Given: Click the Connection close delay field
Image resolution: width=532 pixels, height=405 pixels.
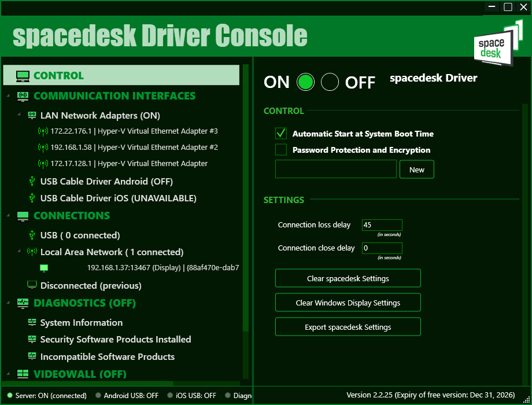Looking at the screenshot, I should click(382, 248).
